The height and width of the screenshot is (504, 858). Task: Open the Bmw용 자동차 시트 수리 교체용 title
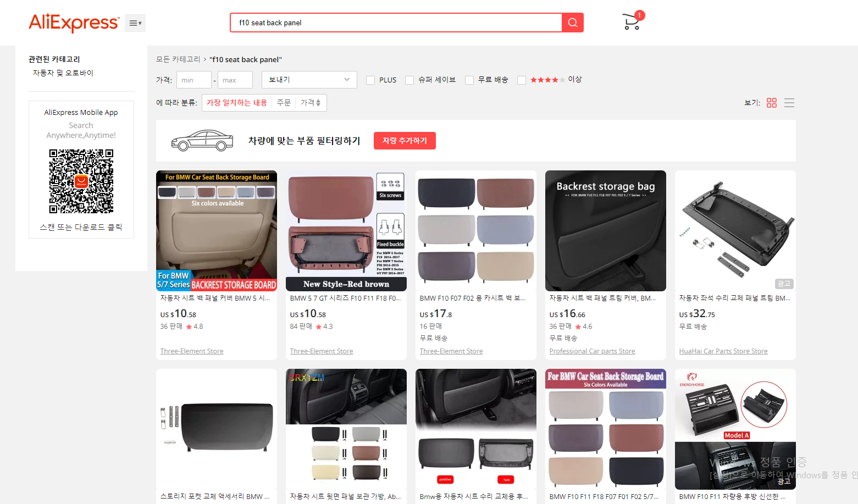click(474, 496)
